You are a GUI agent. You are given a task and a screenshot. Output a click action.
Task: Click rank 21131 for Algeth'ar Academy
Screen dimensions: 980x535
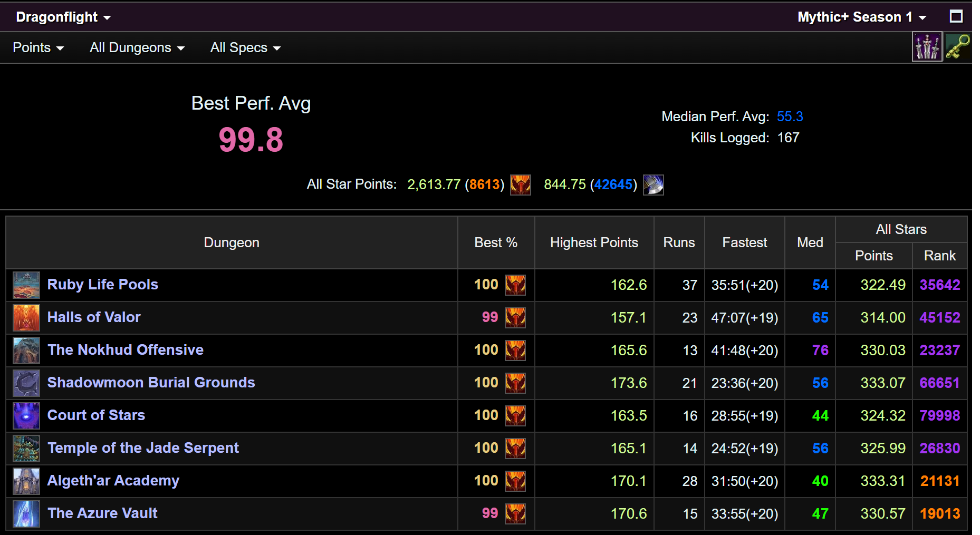[x=940, y=481]
